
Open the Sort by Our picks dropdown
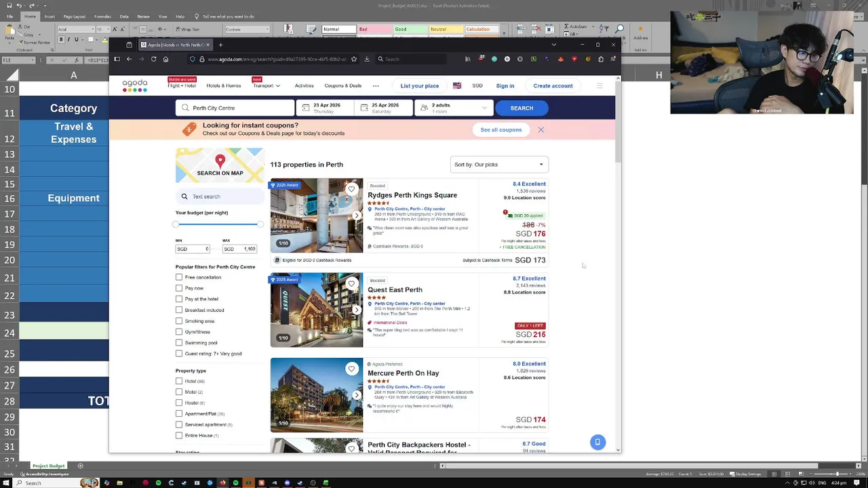pos(498,165)
